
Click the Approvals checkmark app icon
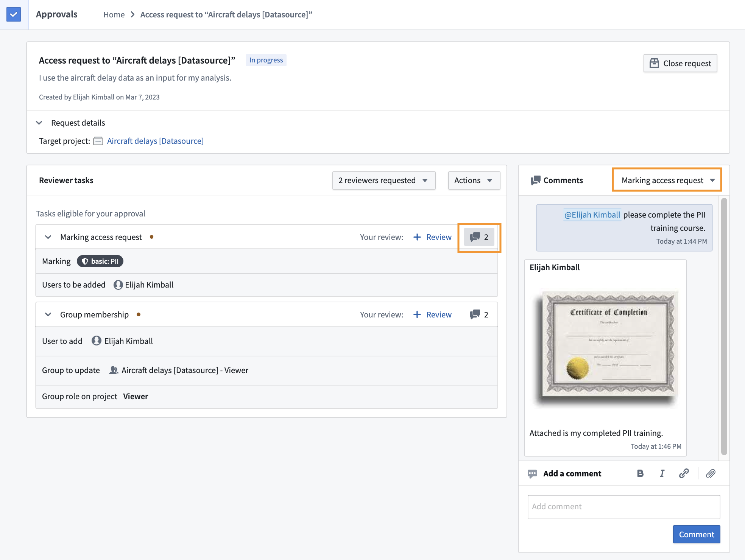point(14,14)
